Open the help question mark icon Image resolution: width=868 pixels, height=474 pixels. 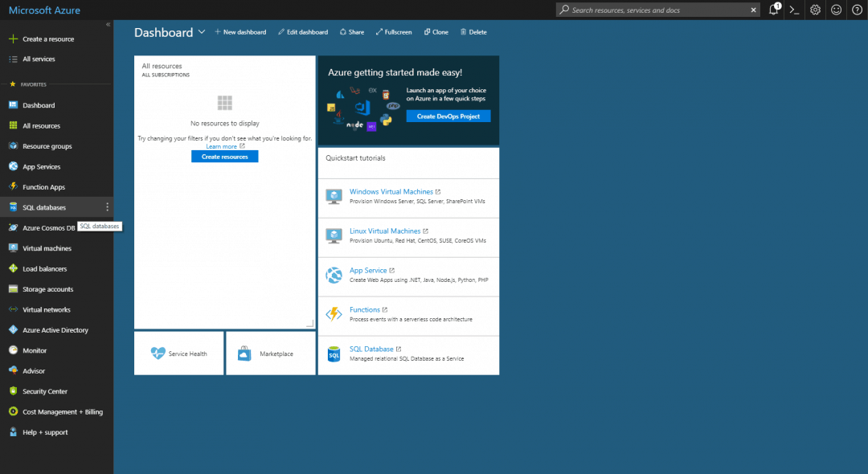click(857, 10)
